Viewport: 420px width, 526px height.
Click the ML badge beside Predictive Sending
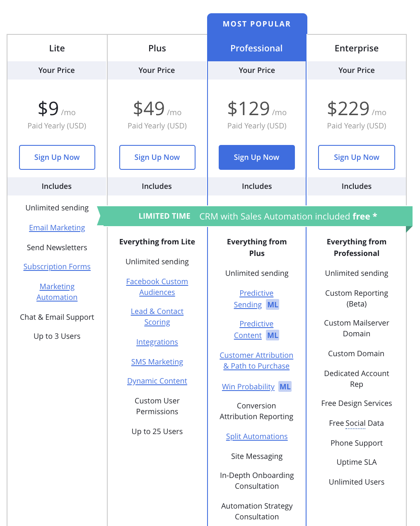273,305
